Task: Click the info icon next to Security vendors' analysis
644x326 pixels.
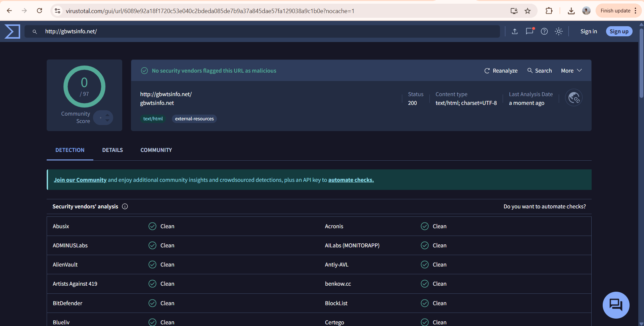Action: 125,206
